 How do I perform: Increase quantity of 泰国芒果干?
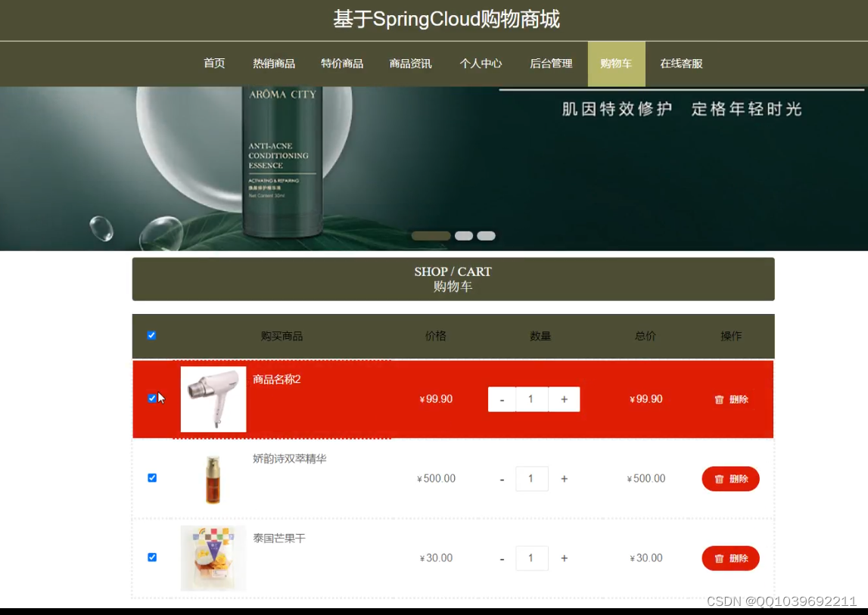(x=564, y=558)
